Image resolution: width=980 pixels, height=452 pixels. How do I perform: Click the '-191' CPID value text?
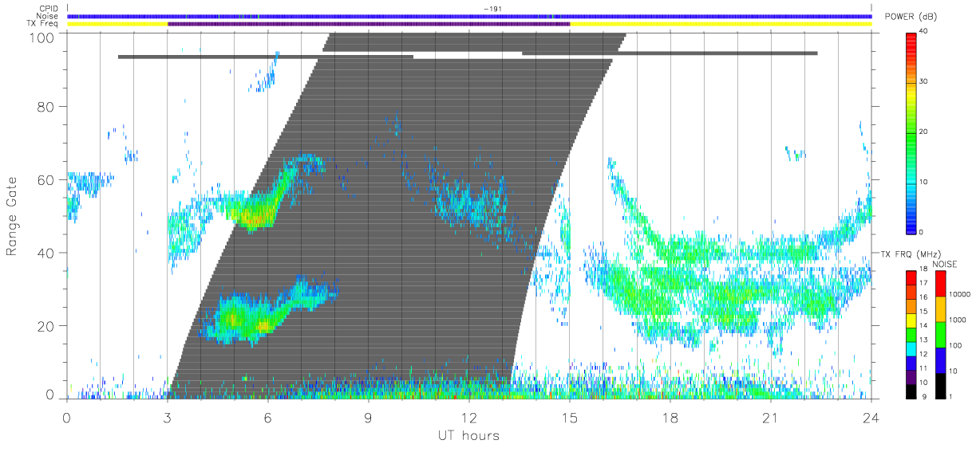click(x=492, y=9)
